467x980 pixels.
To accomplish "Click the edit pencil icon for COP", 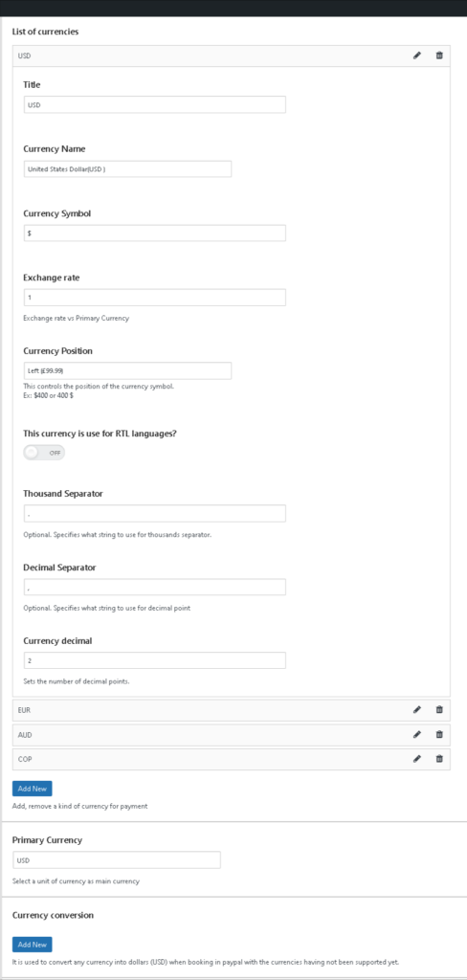I will tap(417, 759).
